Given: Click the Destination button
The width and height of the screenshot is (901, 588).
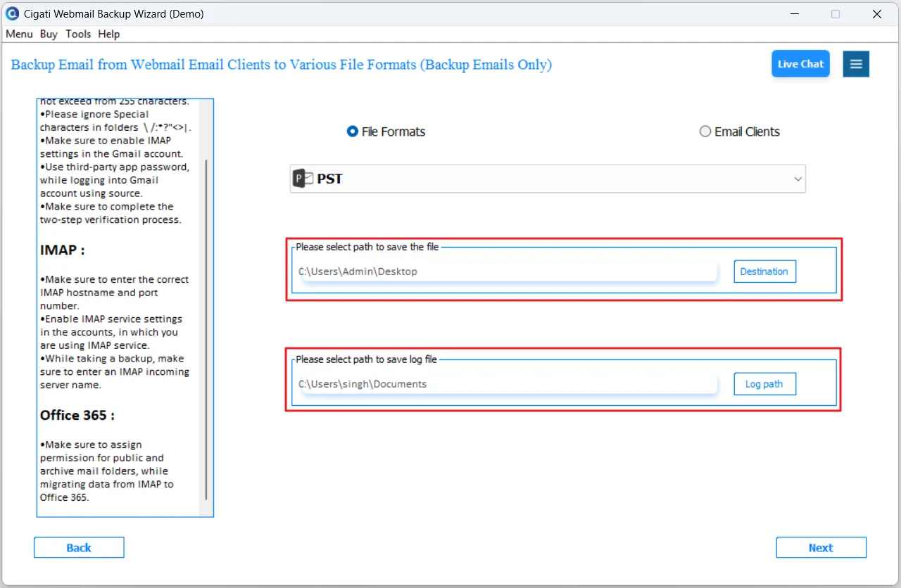Looking at the screenshot, I should (x=764, y=271).
